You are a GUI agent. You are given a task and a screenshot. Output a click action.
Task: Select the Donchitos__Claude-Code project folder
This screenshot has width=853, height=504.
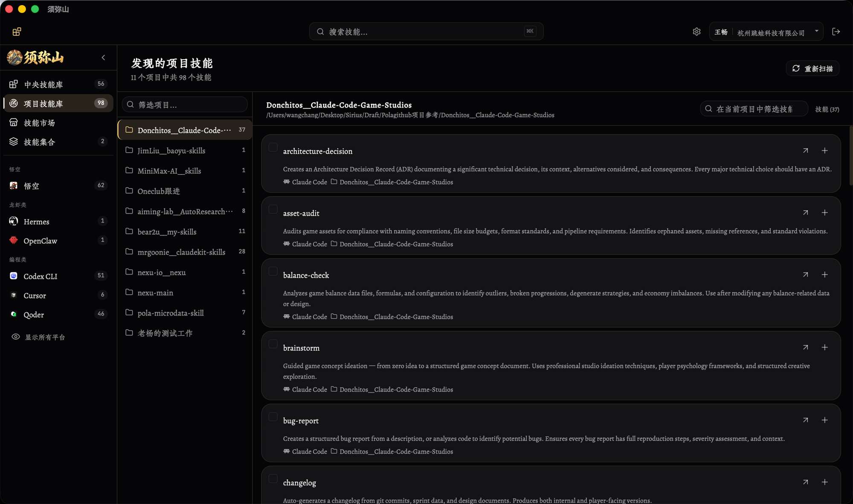click(x=185, y=130)
